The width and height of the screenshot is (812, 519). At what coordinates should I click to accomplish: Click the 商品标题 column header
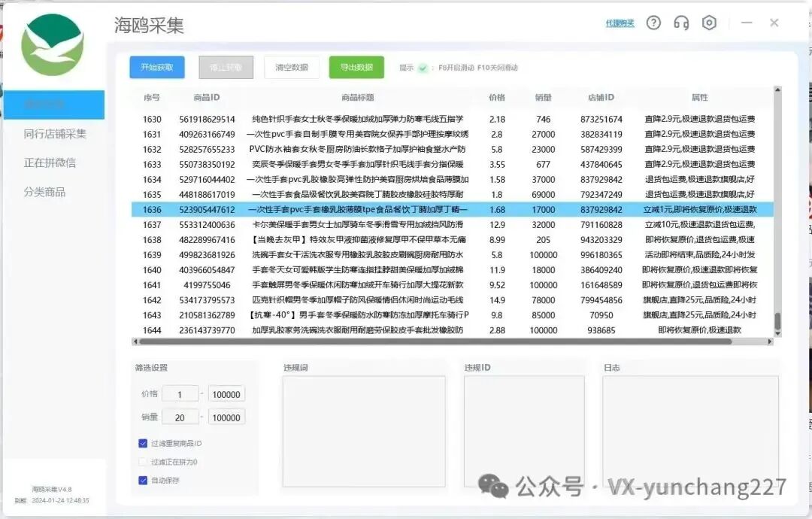pos(357,97)
